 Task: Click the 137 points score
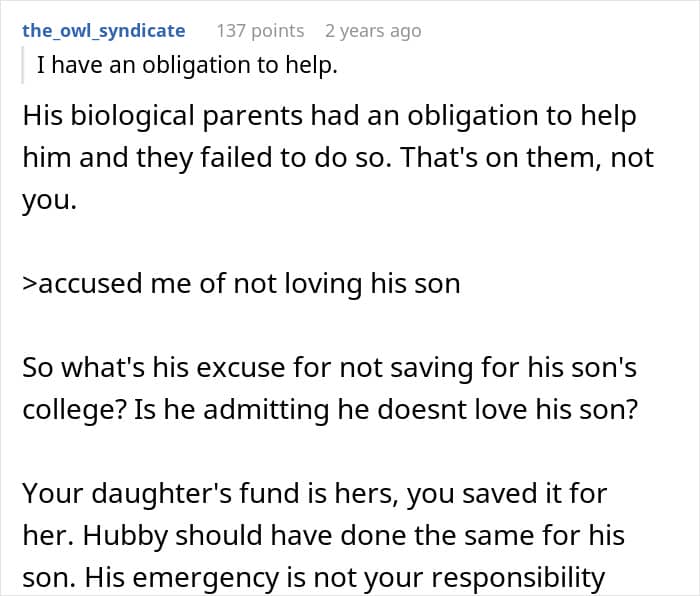coord(260,31)
